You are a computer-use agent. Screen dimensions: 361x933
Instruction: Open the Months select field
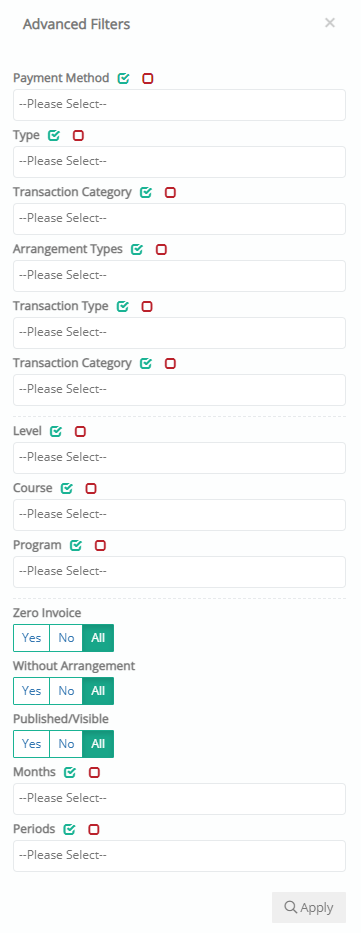click(179, 799)
